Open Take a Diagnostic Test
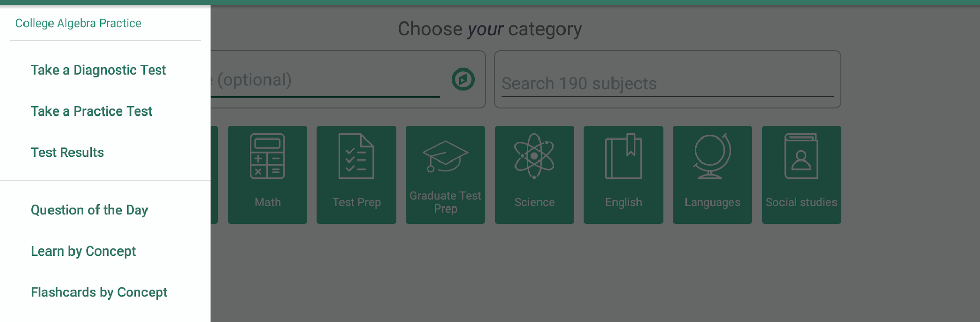The width and height of the screenshot is (980, 322). click(98, 70)
